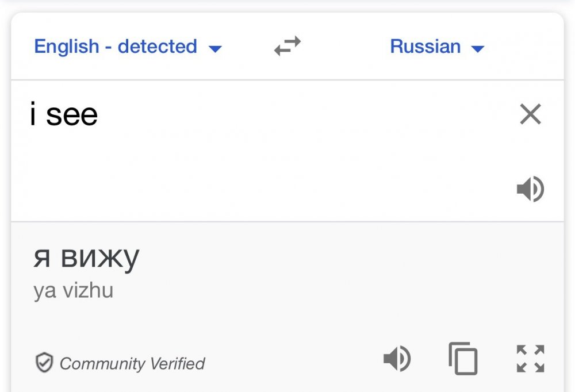Click the Russian word 'вижу'
This screenshot has width=575, height=392.
point(99,258)
